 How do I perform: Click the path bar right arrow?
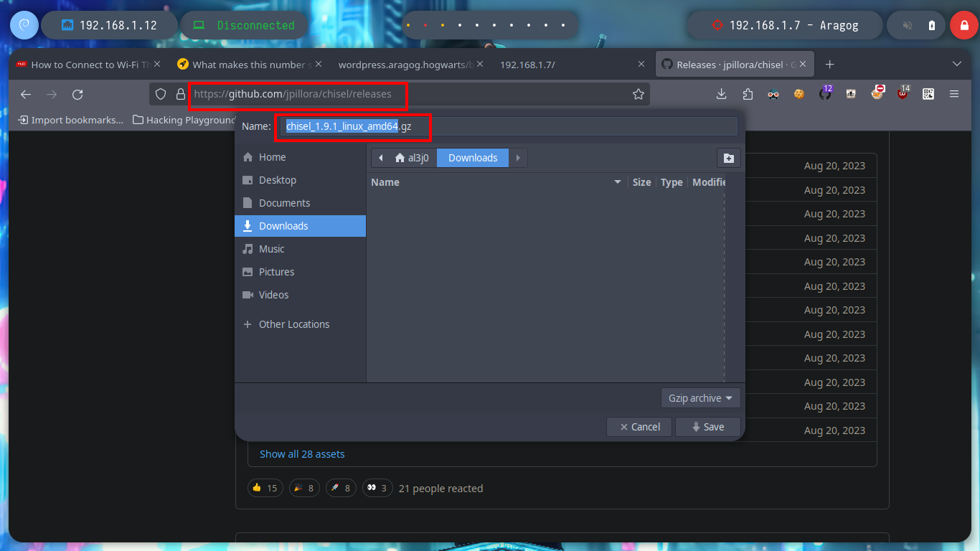point(518,158)
